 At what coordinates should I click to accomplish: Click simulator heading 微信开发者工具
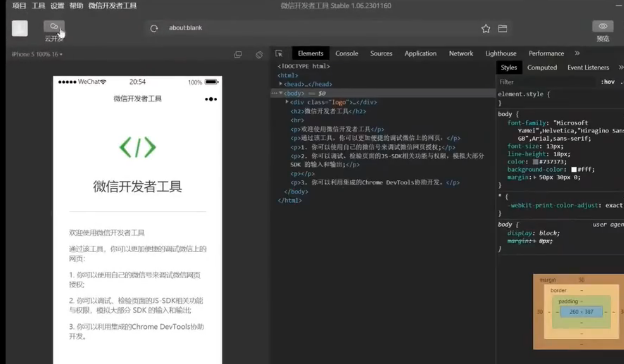tap(137, 186)
